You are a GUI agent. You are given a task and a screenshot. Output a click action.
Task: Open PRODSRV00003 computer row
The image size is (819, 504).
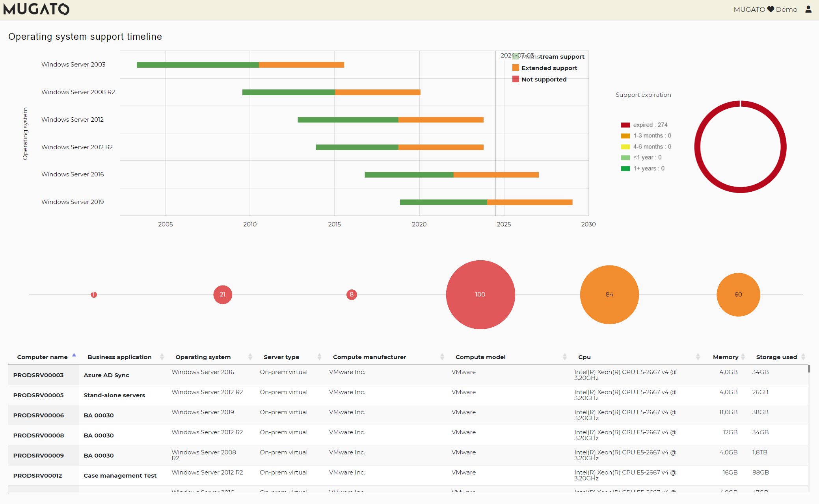[x=39, y=375]
